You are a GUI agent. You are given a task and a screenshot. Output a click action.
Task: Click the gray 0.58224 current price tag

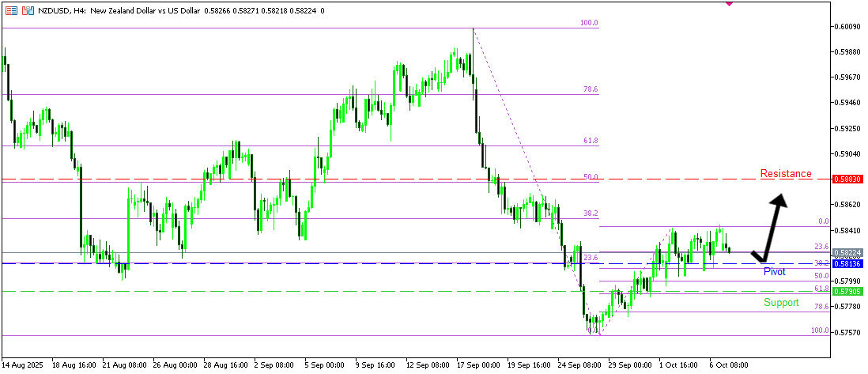pos(847,252)
